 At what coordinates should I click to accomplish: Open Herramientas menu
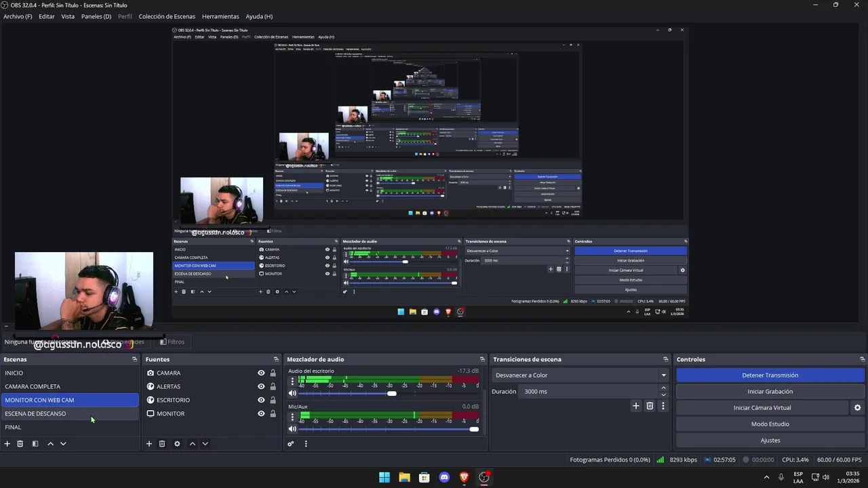coord(220,16)
